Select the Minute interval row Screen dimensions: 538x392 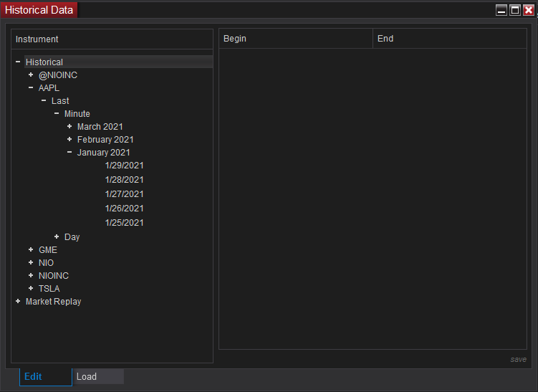(77, 114)
